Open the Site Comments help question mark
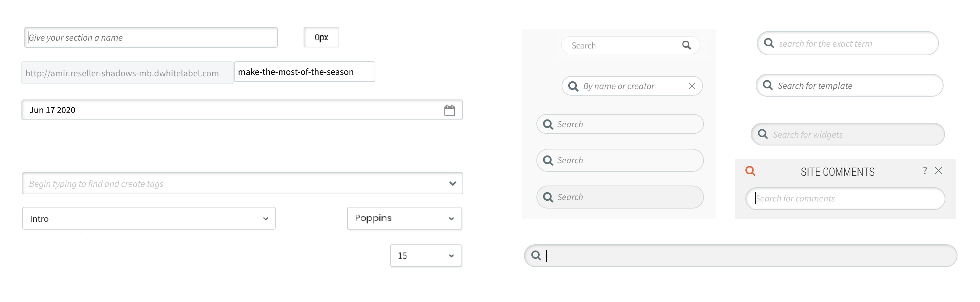The height and width of the screenshot is (302, 980). (924, 171)
